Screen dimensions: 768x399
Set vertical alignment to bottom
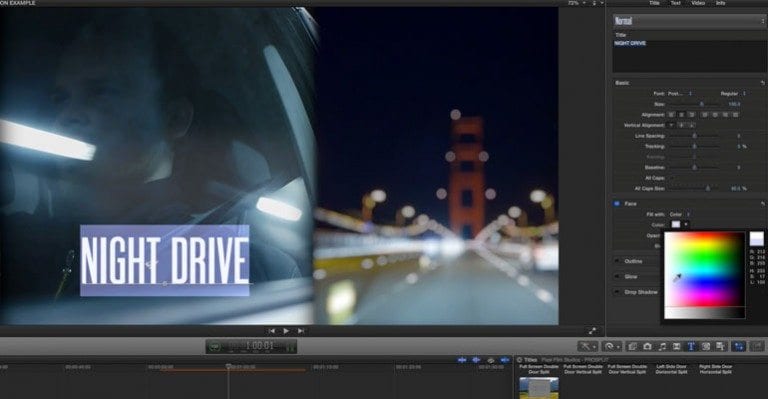pyautogui.click(x=691, y=125)
